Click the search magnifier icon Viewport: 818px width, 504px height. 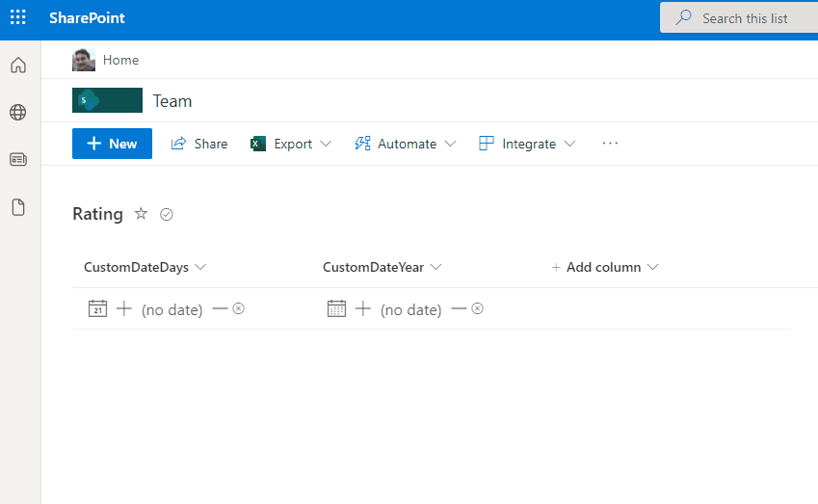683,17
